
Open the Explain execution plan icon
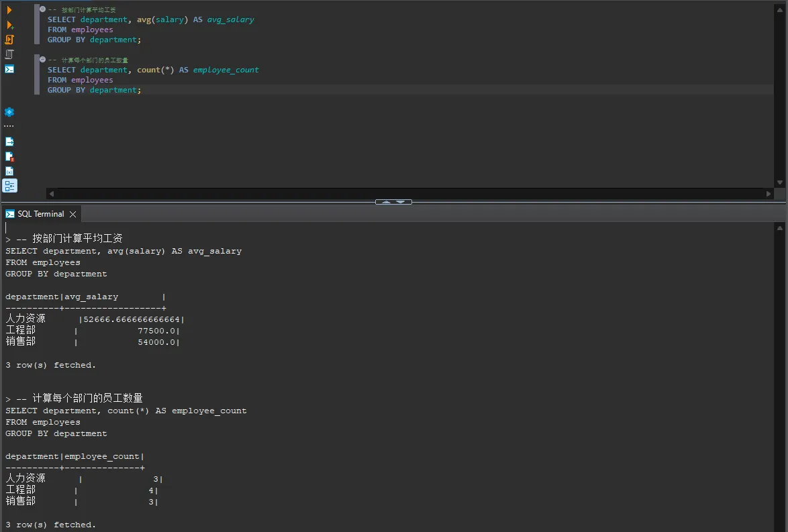pos(9,54)
